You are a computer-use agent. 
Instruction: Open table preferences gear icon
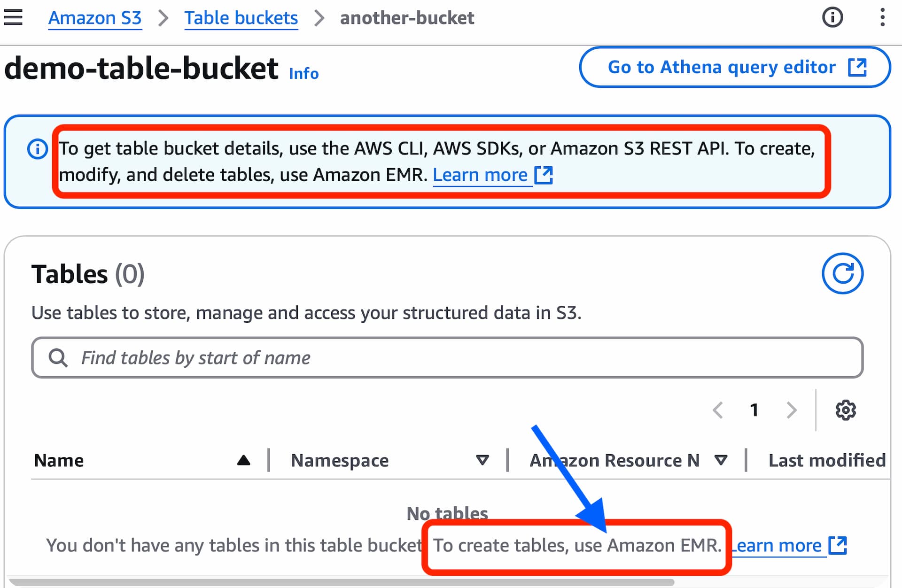[x=846, y=410]
